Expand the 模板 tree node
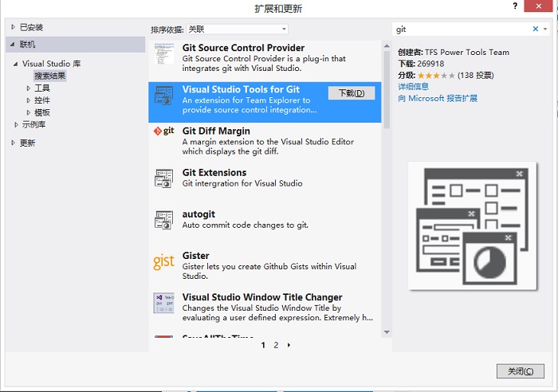Viewport: 558px width, 392px height. 29,112
